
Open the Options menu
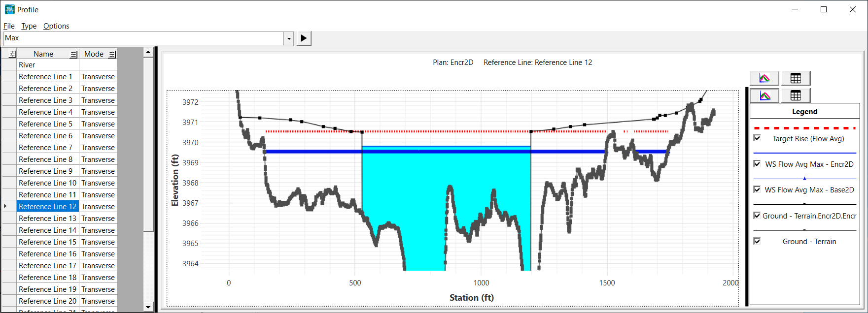pos(56,26)
